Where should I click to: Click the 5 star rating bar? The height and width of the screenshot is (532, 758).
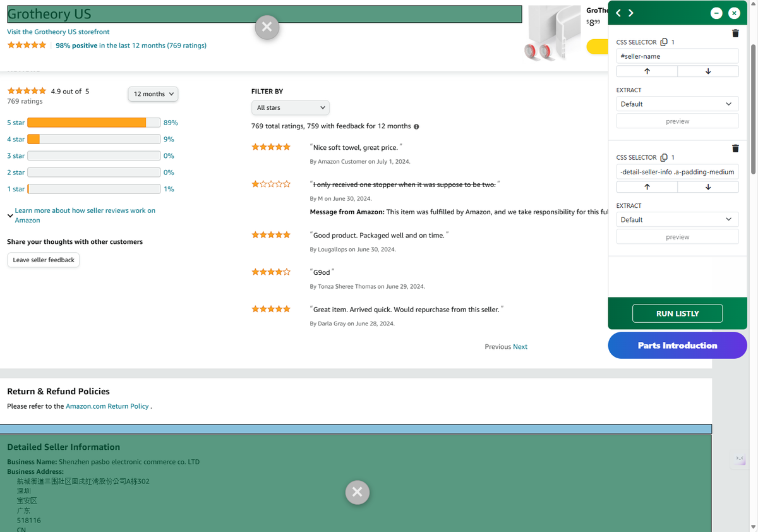(x=93, y=123)
